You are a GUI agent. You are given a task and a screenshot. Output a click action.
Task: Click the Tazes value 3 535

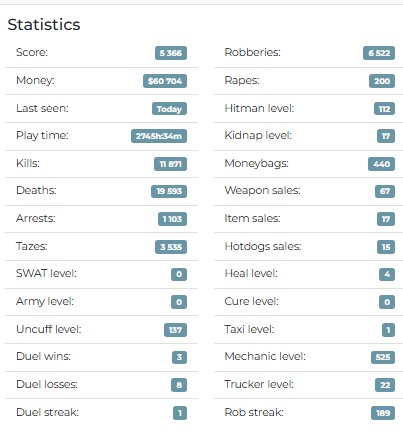click(171, 247)
